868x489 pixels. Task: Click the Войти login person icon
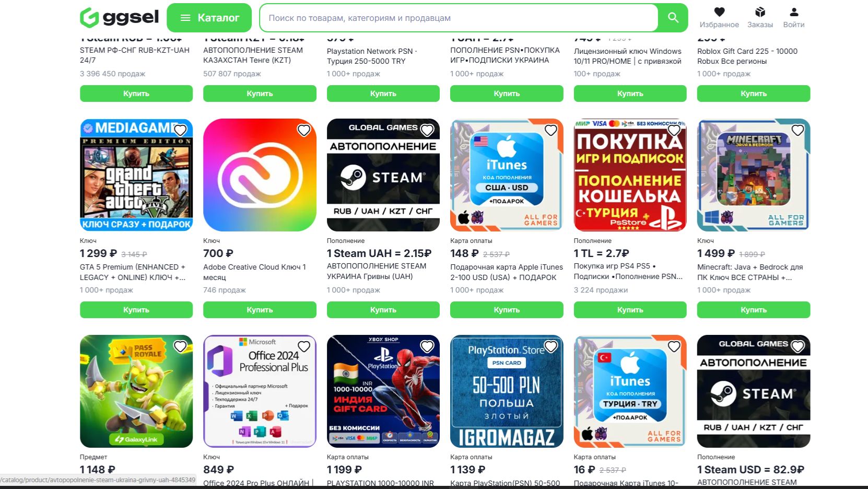click(794, 12)
